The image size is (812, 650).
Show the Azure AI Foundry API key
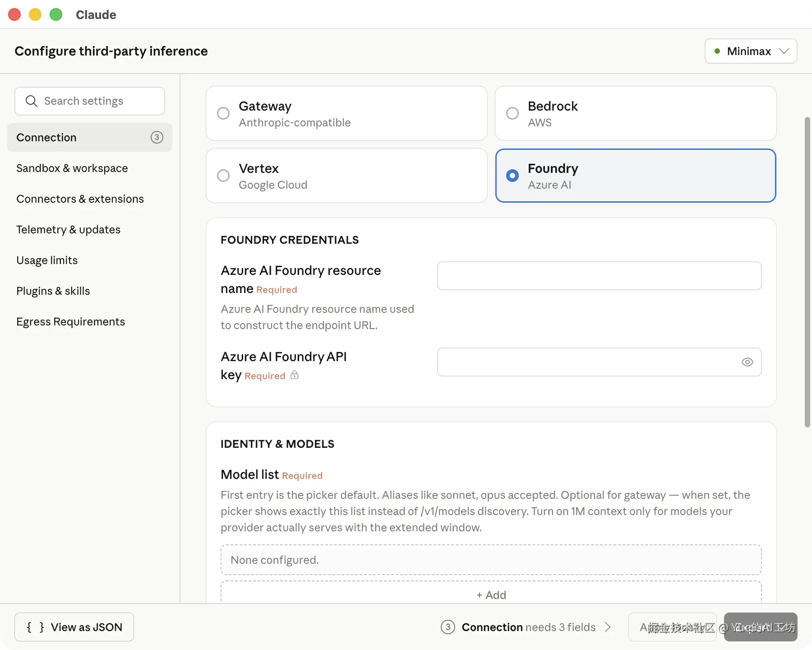click(x=747, y=362)
